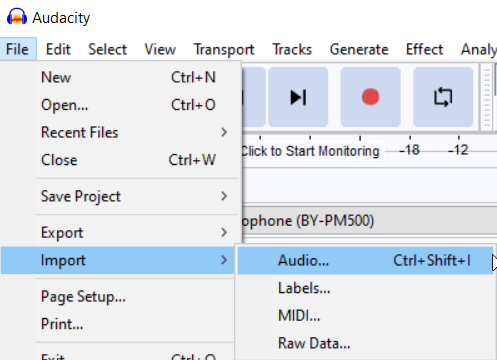Choose Import Audio... from the submenu
Screen dimensions: 497x360
365,260
